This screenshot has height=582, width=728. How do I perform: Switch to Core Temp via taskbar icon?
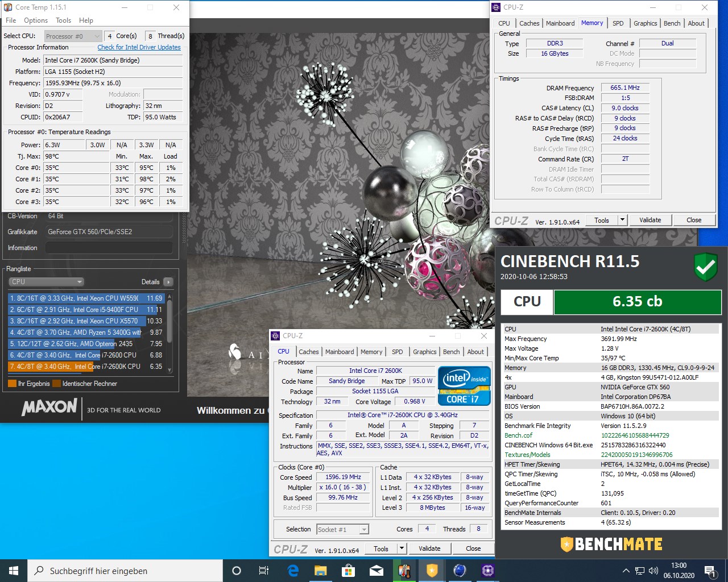(404, 571)
